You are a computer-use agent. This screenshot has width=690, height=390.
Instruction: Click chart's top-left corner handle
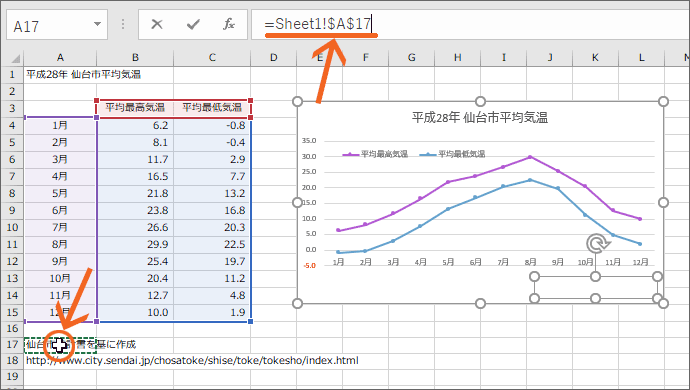[297, 102]
